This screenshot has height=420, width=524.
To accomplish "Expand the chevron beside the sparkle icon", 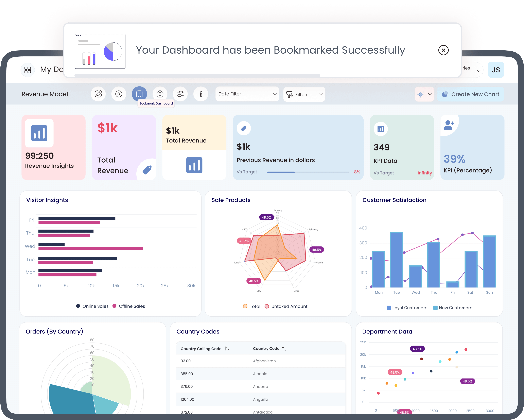I will point(430,94).
